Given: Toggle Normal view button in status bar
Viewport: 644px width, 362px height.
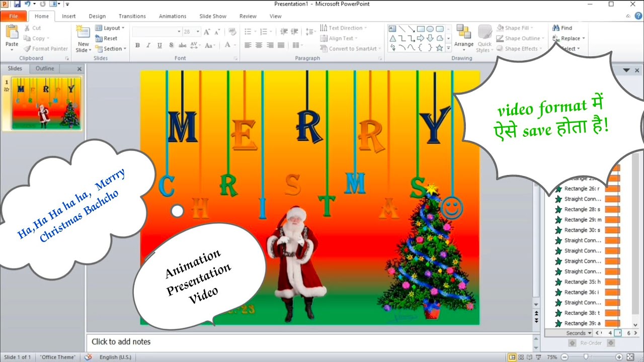Looking at the screenshot, I should tap(512, 357).
